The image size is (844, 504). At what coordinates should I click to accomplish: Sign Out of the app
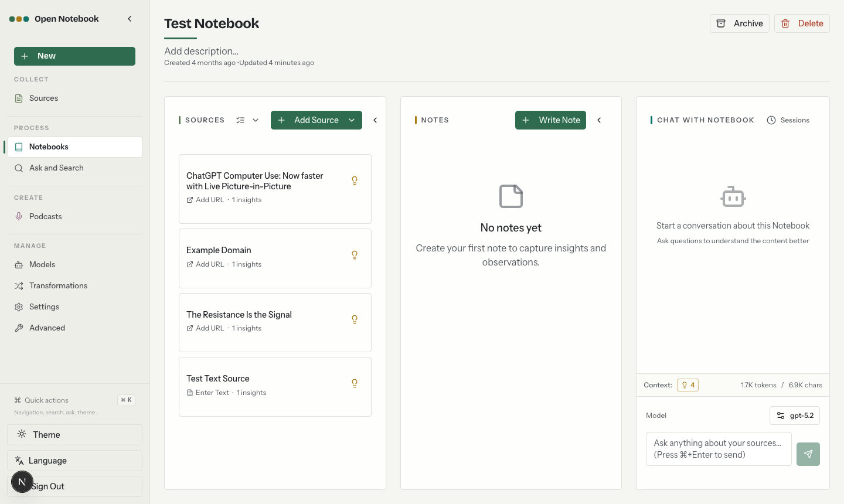74,486
